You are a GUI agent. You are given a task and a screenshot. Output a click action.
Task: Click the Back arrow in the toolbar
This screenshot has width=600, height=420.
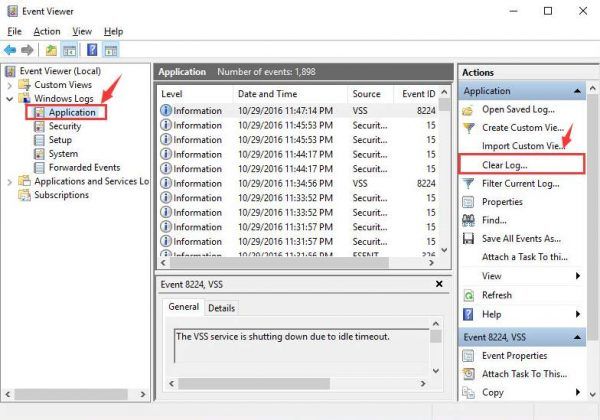click(x=10, y=50)
